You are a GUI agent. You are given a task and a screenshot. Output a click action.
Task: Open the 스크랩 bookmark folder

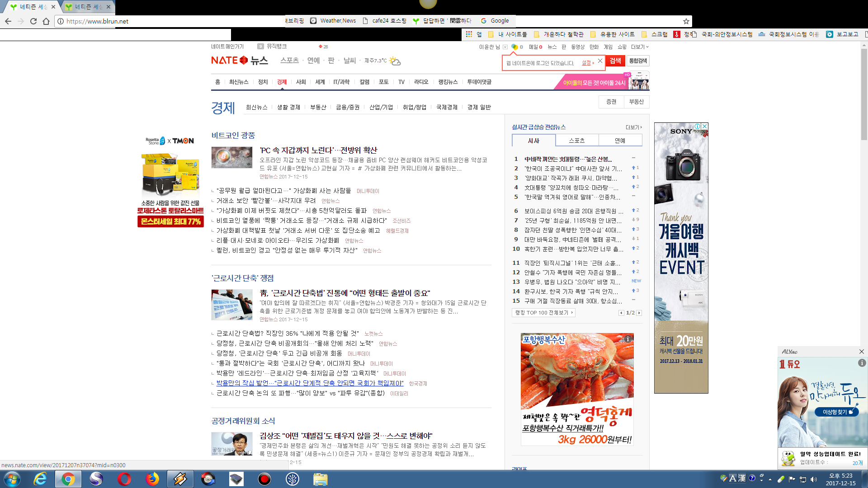654,34
